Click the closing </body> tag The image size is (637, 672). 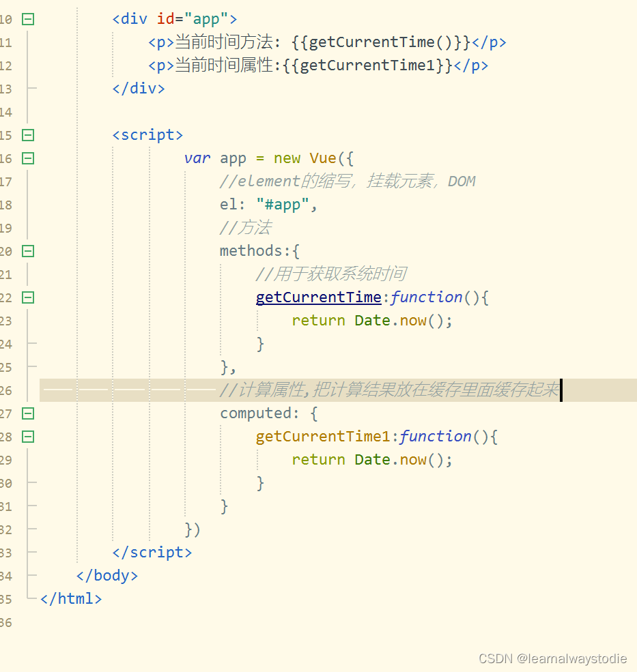107,576
